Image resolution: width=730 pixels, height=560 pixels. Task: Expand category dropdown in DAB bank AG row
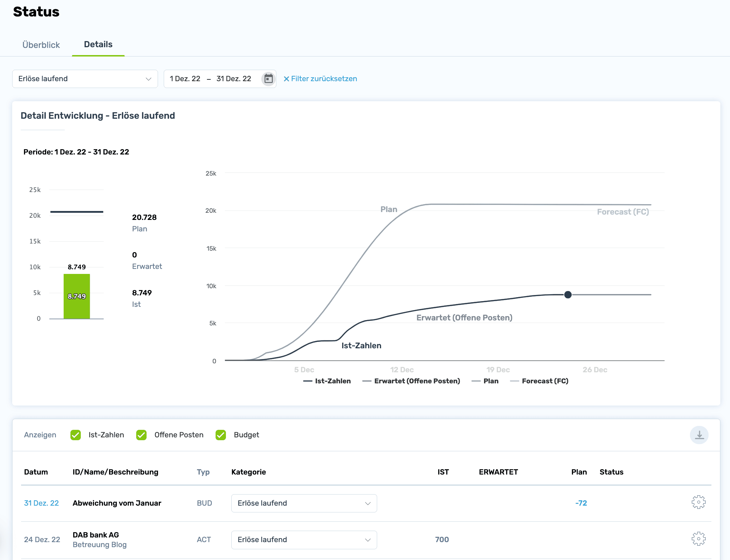(304, 540)
